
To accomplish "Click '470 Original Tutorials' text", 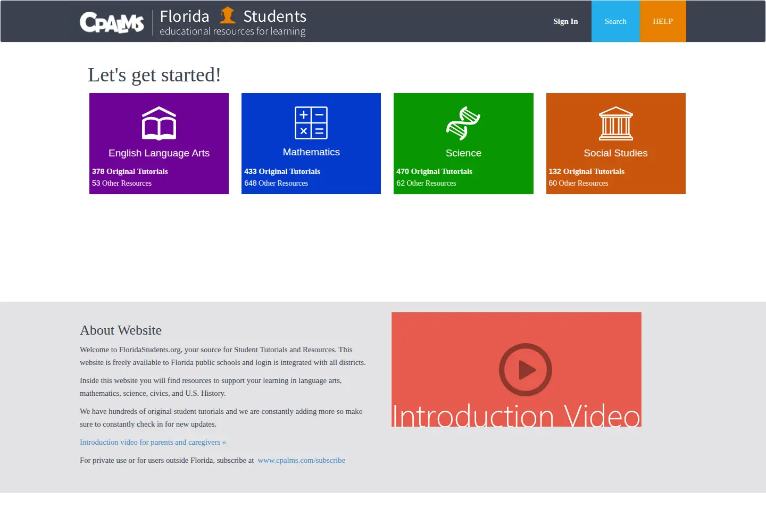I will pyautogui.click(x=434, y=171).
